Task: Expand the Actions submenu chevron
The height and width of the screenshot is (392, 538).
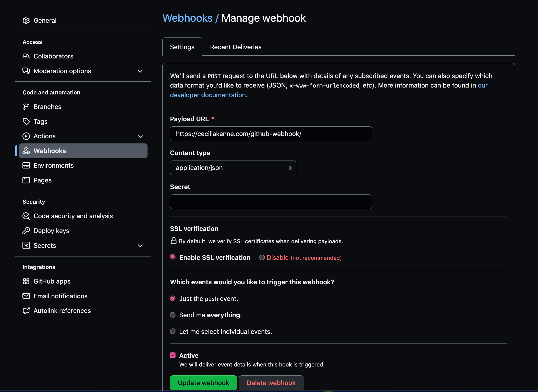Action: click(x=140, y=136)
